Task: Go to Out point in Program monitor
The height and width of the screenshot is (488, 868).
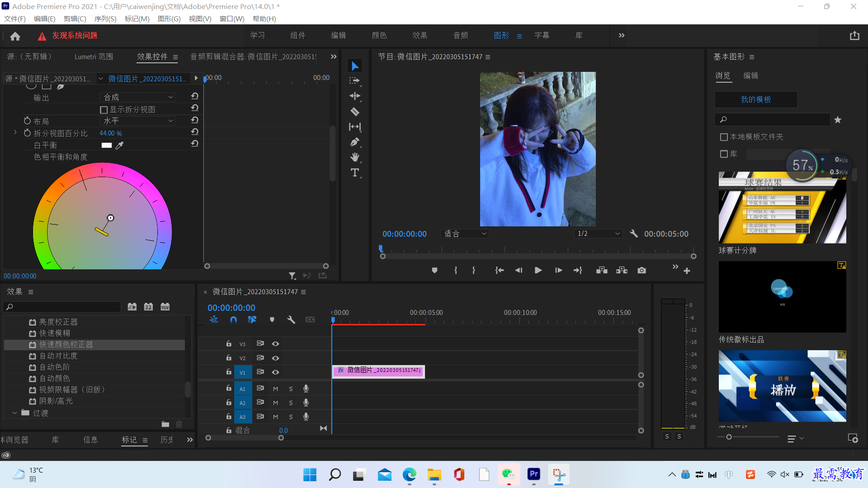Action: (x=578, y=270)
